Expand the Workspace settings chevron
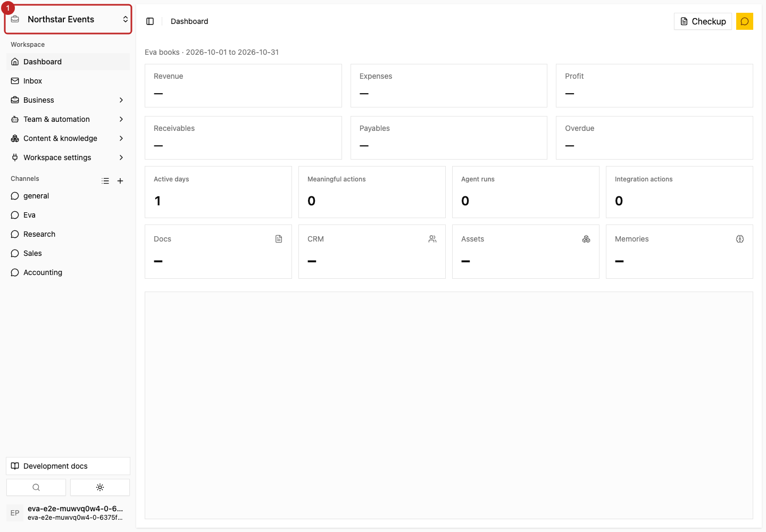The width and height of the screenshot is (766, 532). (x=121, y=157)
